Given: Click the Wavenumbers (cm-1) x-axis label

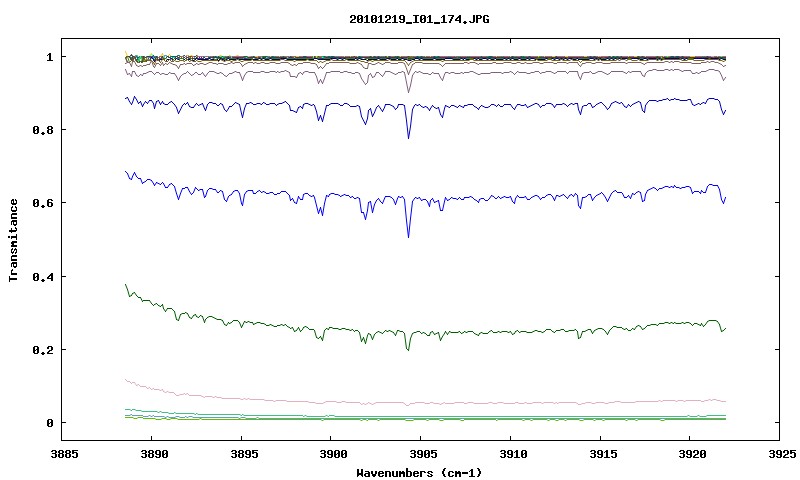Looking at the screenshot, I should pyautogui.click(x=419, y=473).
